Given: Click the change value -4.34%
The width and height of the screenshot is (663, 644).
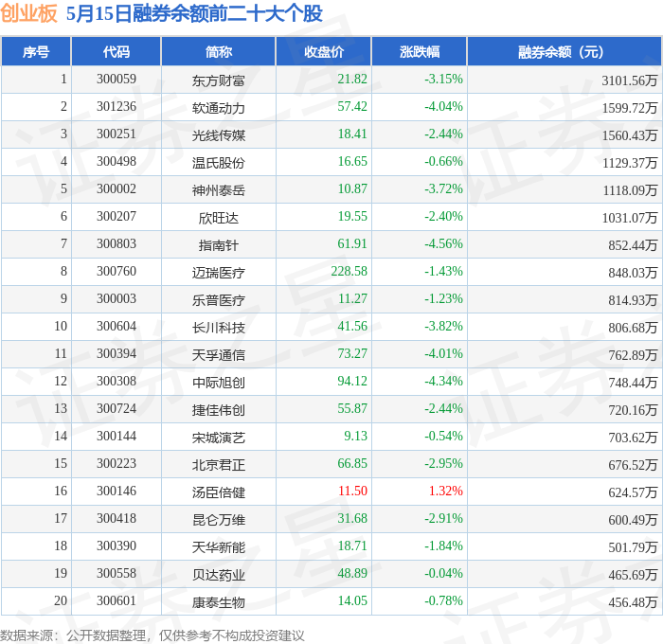Looking at the screenshot, I should point(443,382).
